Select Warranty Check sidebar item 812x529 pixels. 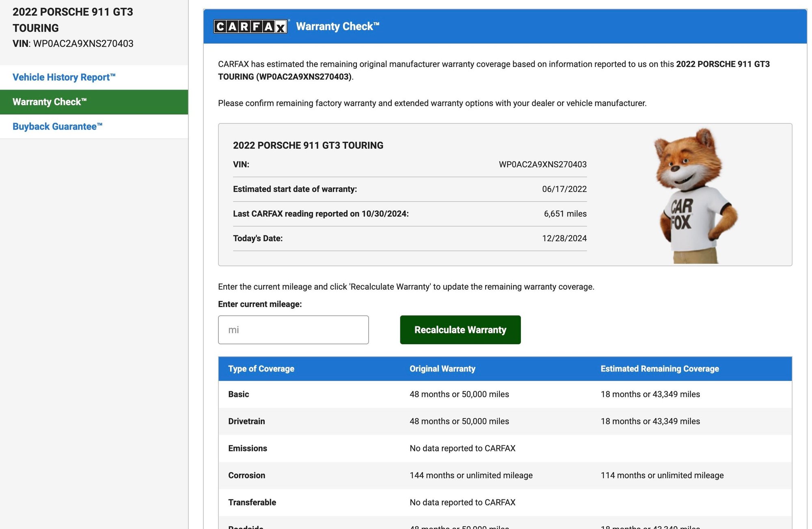50,102
